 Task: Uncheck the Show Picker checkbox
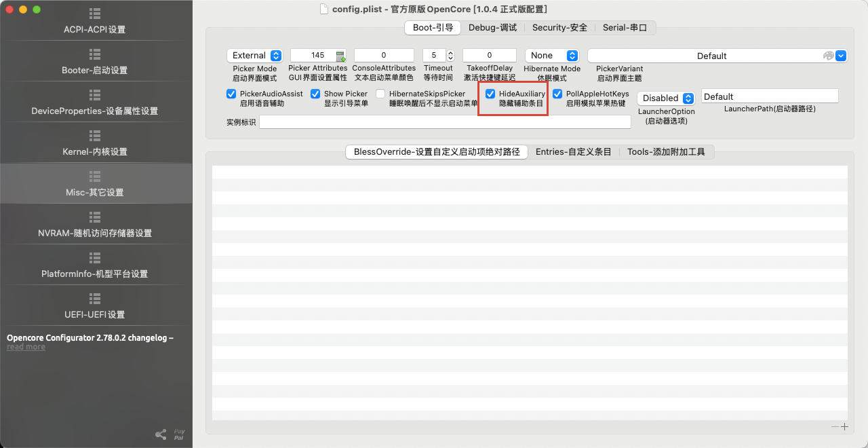pyautogui.click(x=315, y=94)
